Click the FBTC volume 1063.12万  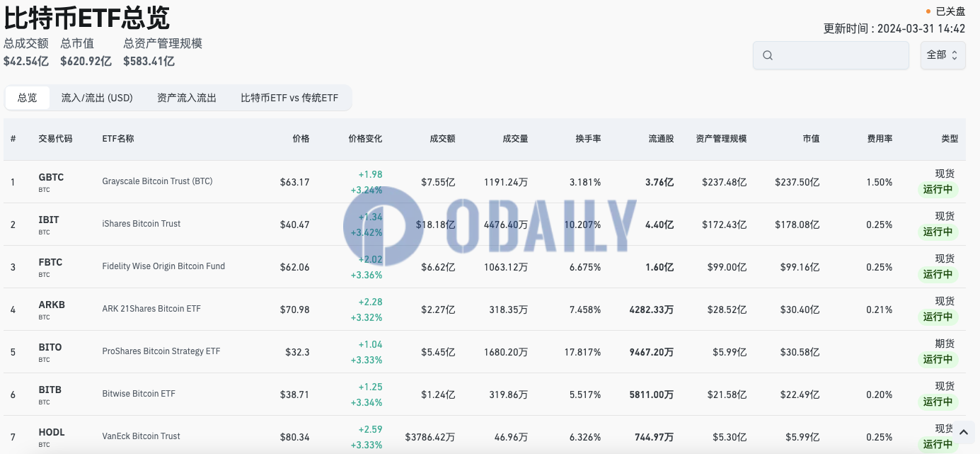(506, 267)
